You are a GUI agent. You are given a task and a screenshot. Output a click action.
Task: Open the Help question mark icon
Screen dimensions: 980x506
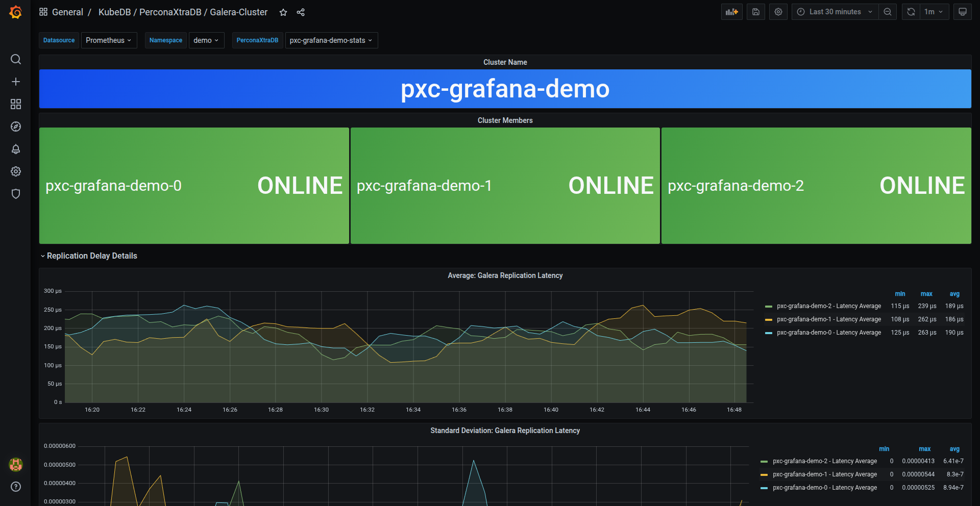click(x=16, y=487)
